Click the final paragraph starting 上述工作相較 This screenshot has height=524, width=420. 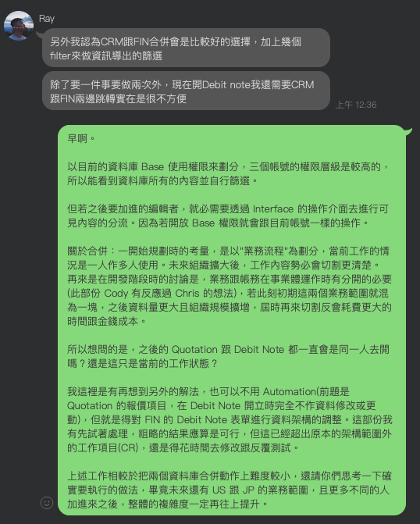(x=230, y=490)
